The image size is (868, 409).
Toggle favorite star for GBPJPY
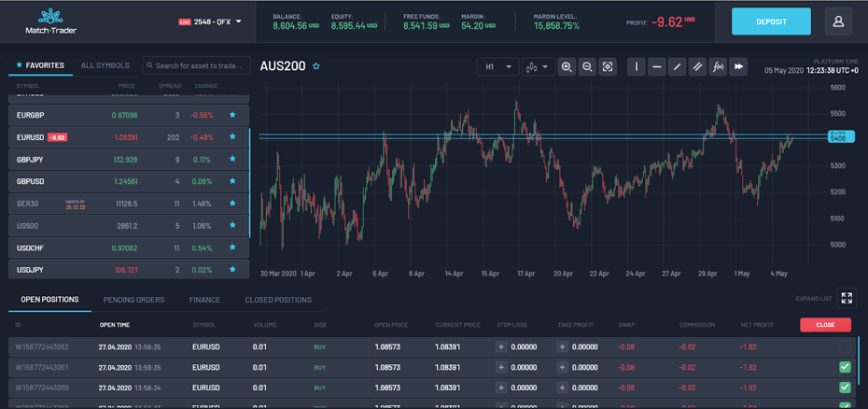pos(232,160)
